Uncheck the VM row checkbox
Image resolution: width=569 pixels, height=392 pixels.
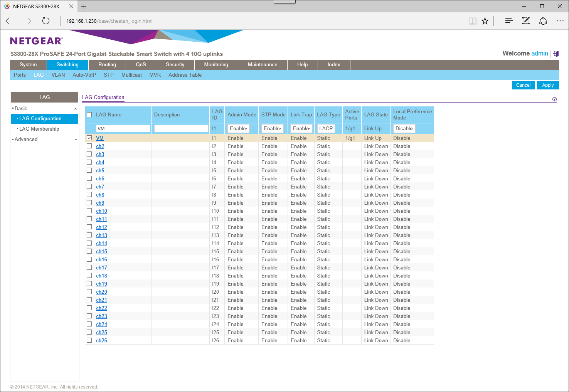89,138
